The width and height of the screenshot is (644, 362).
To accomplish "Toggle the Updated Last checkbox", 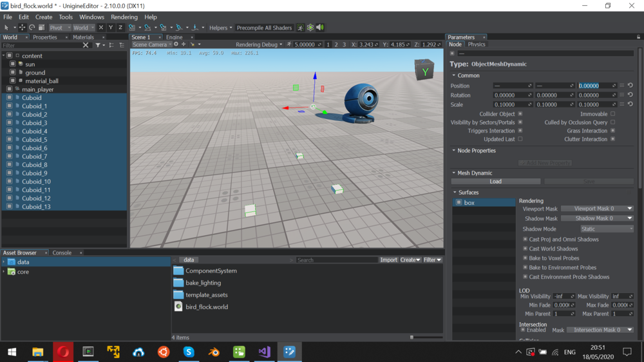I will [520, 139].
